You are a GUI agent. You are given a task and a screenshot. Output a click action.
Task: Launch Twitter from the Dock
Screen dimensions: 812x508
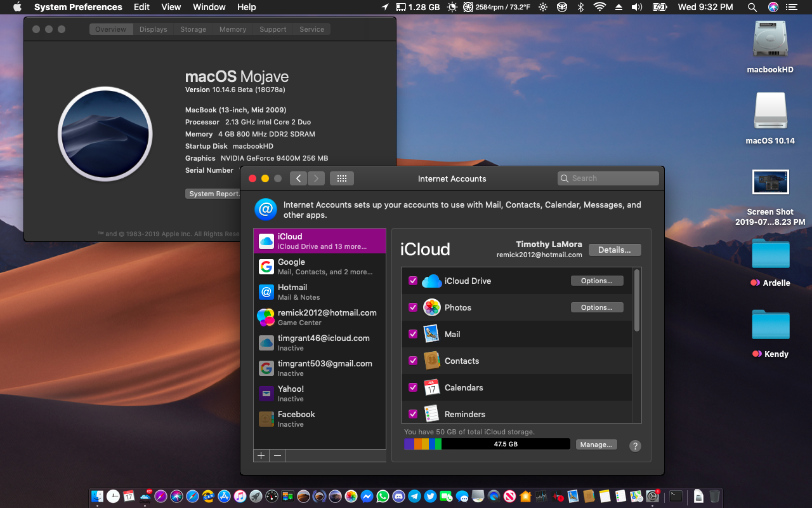pyautogui.click(x=430, y=496)
